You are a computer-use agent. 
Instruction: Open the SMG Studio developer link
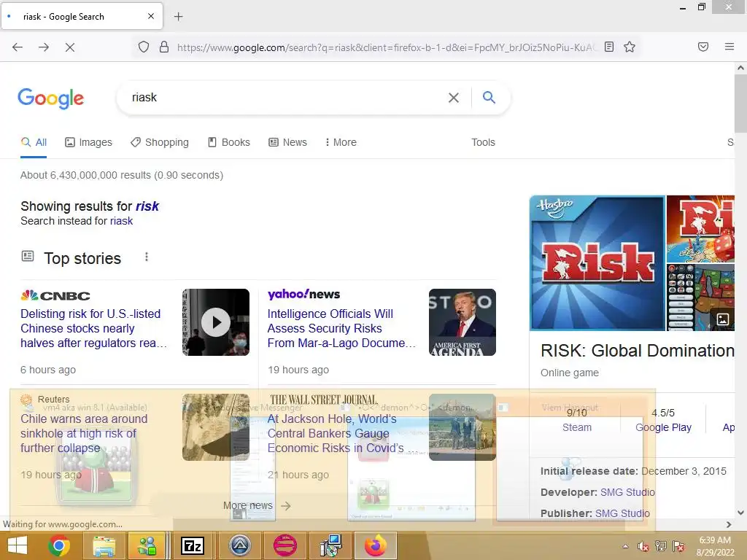point(627,492)
